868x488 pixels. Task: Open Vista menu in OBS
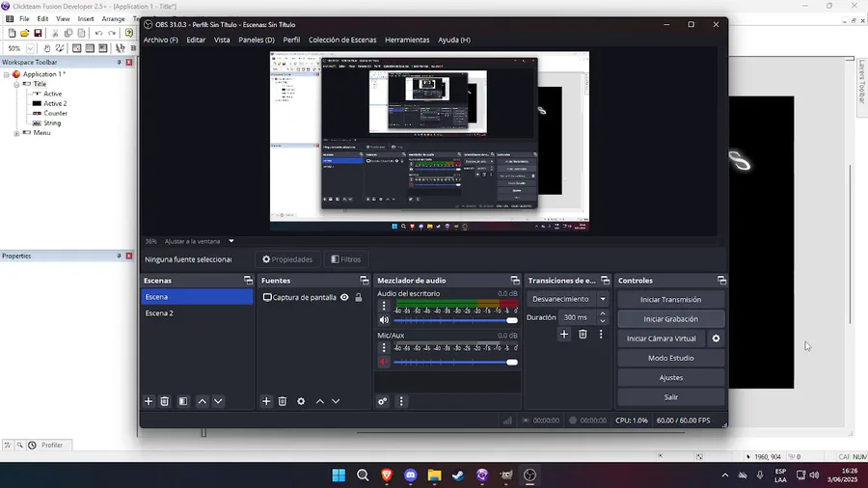(x=222, y=40)
